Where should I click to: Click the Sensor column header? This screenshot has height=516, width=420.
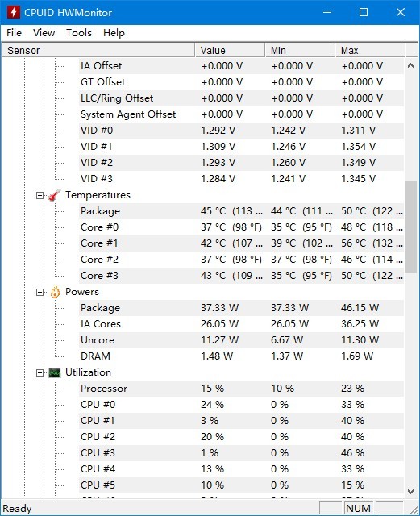click(98, 50)
